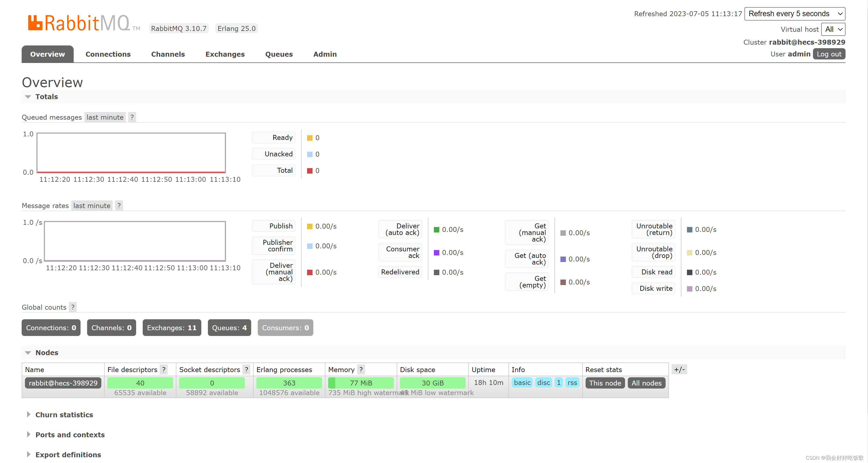Screen dimensions: 868x463
Task: Open the Virtual host dropdown
Action: tap(833, 29)
